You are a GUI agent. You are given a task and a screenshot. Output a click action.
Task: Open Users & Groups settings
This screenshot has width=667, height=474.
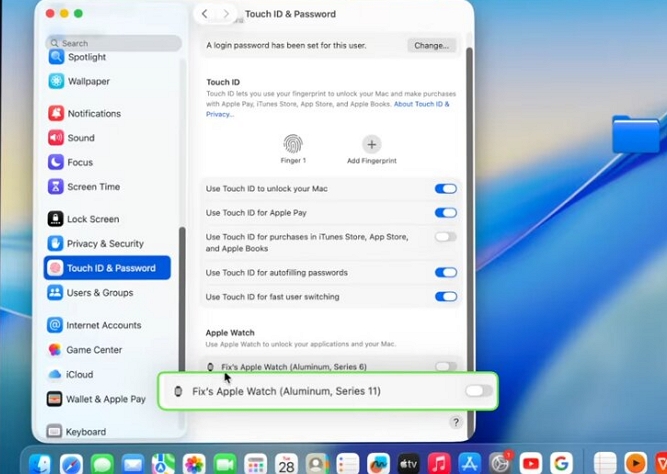(90, 293)
